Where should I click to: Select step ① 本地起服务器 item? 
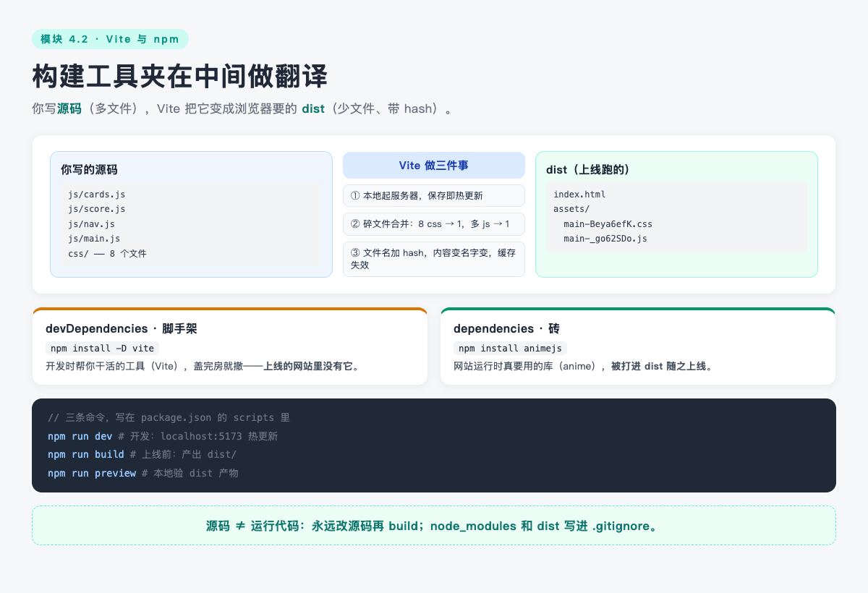[434, 195]
